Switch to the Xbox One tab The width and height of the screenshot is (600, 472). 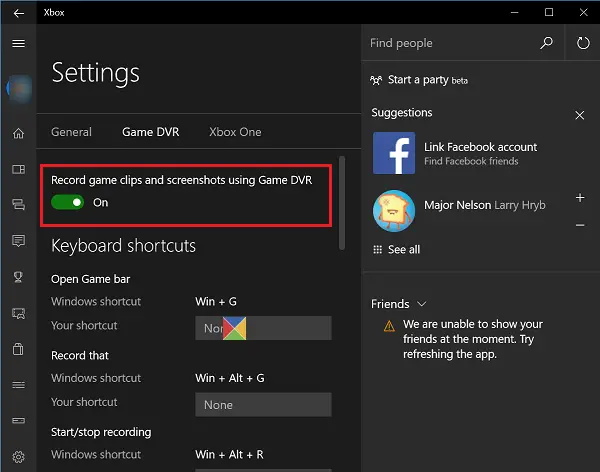pos(237,132)
